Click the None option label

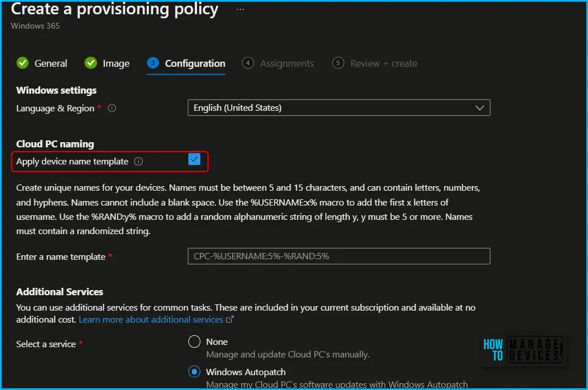(x=217, y=342)
